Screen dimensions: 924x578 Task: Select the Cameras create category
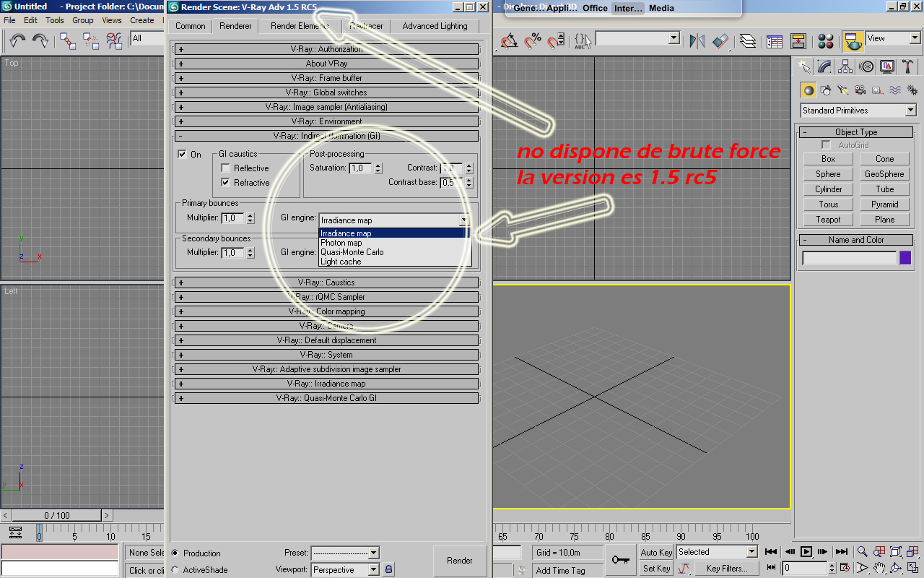tap(860, 90)
